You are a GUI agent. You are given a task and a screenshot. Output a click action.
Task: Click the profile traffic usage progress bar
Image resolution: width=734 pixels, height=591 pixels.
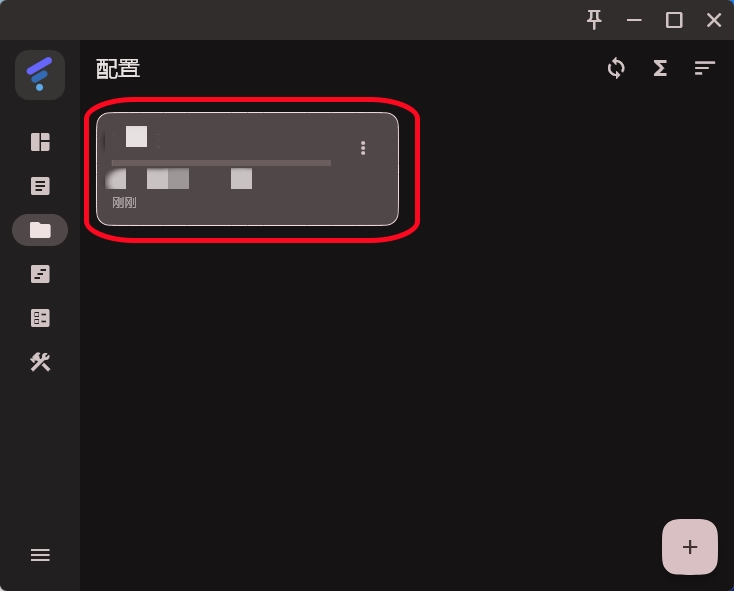point(221,163)
